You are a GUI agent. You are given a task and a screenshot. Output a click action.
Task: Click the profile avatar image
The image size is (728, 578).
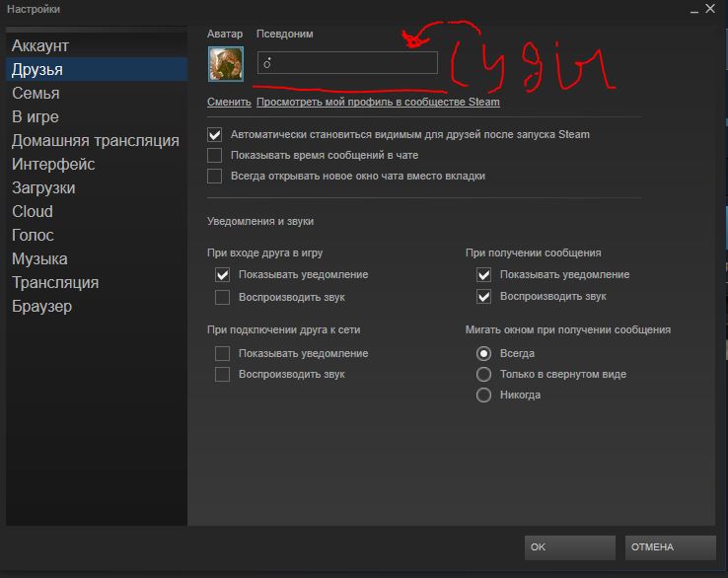coord(226,63)
